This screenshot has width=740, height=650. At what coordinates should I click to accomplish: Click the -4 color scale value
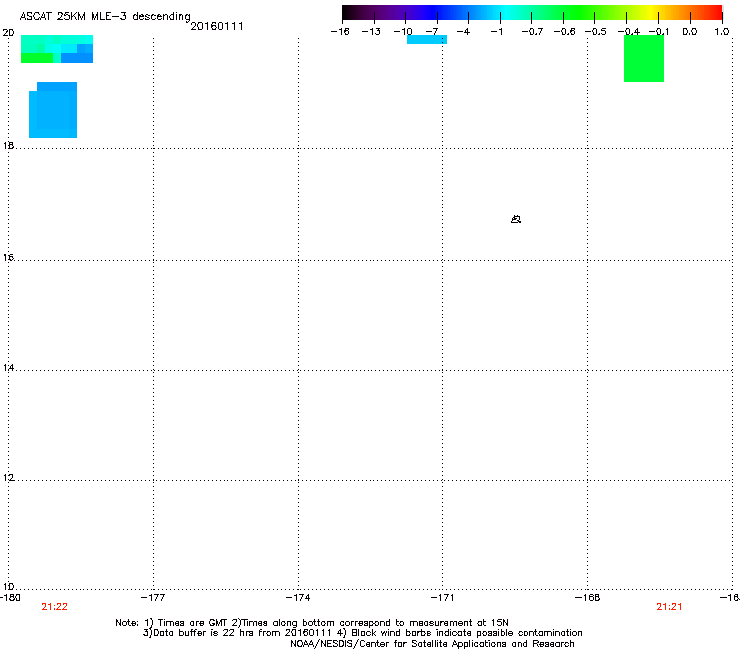463,32
